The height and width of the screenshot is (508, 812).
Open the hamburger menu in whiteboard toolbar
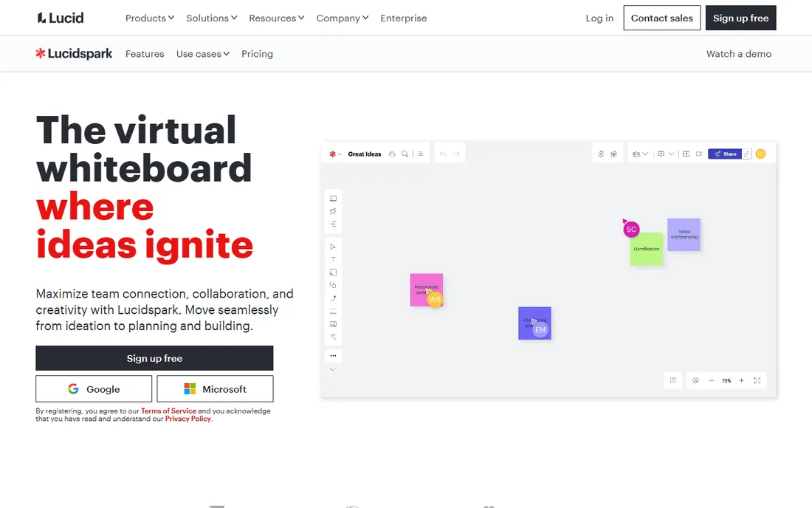pos(421,154)
